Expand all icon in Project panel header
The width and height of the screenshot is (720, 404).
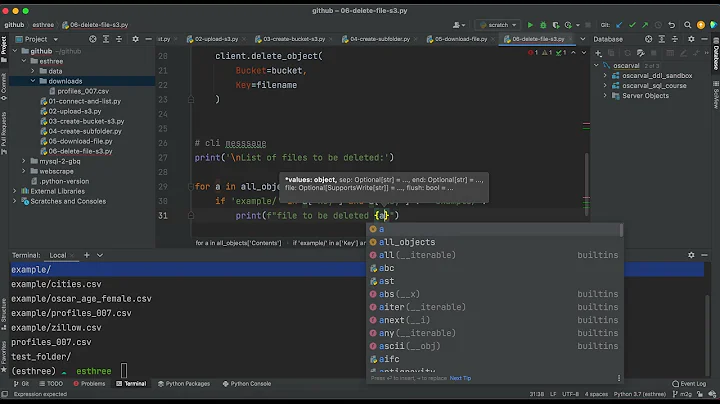pos(106,39)
